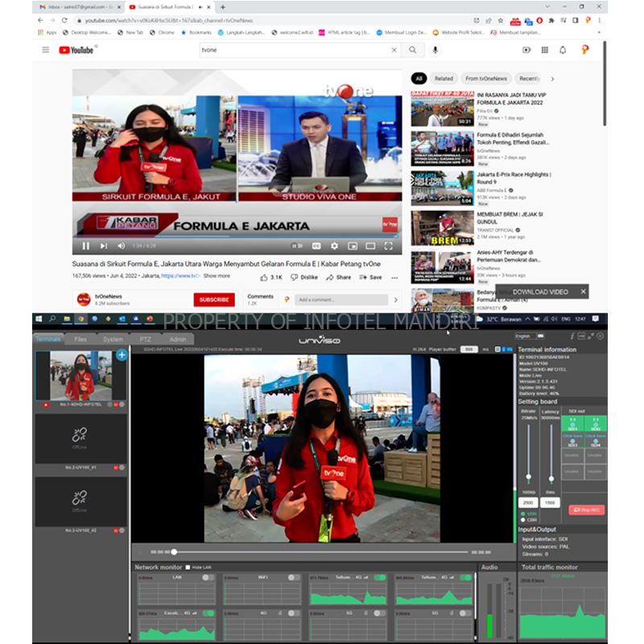Toggle closed captions on YouTube player
Screen dimensions: 644x644
tap(316, 246)
